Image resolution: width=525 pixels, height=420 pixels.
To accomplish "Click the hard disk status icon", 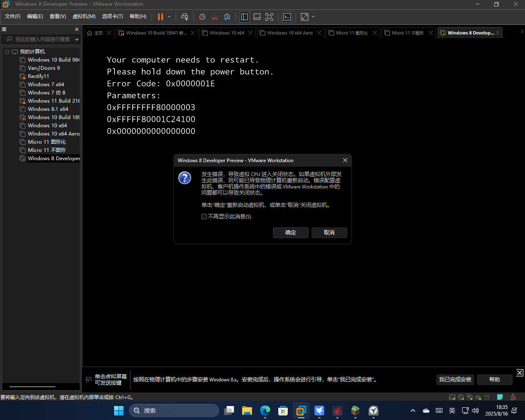I will tap(452, 397).
